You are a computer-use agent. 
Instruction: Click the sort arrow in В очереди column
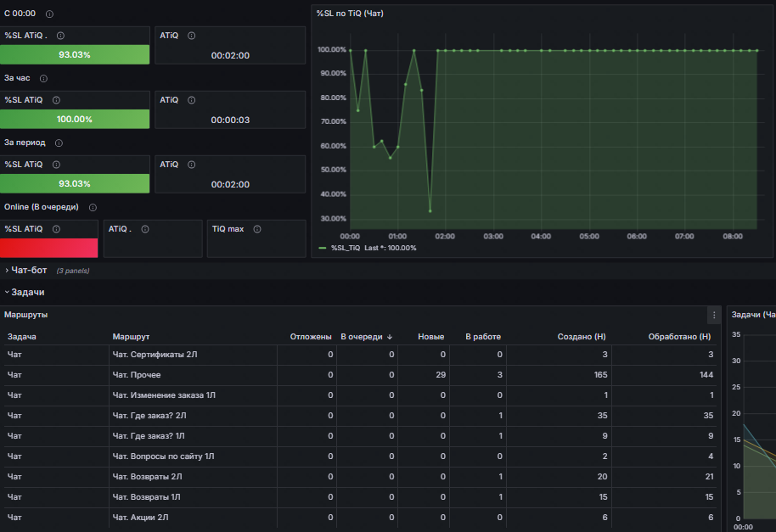[390, 337]
